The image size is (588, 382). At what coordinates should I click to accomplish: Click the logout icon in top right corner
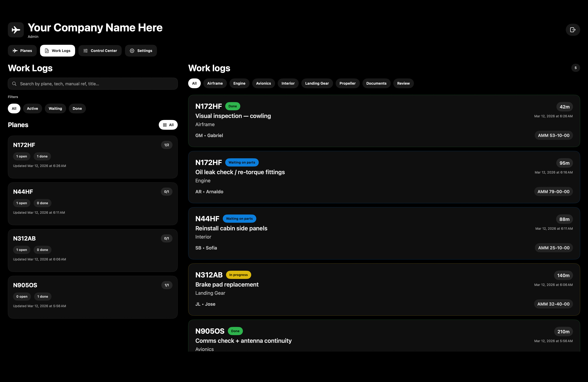pos(573,30)
